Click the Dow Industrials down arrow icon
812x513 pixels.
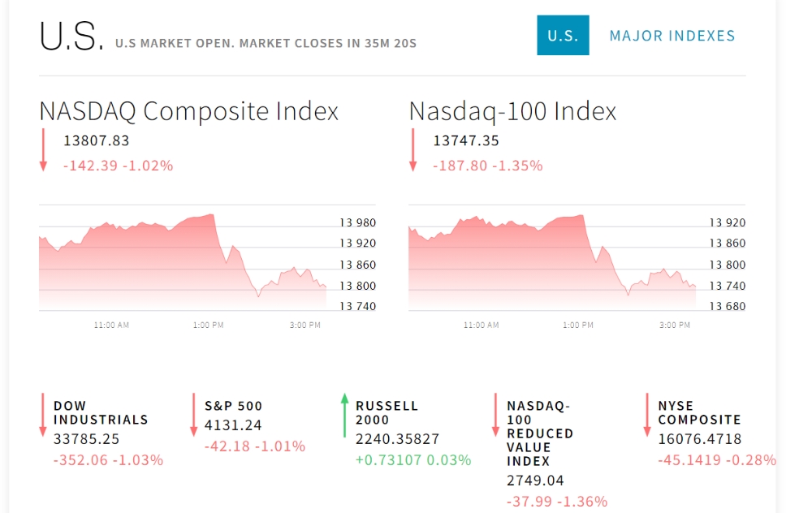coord(43,415)
